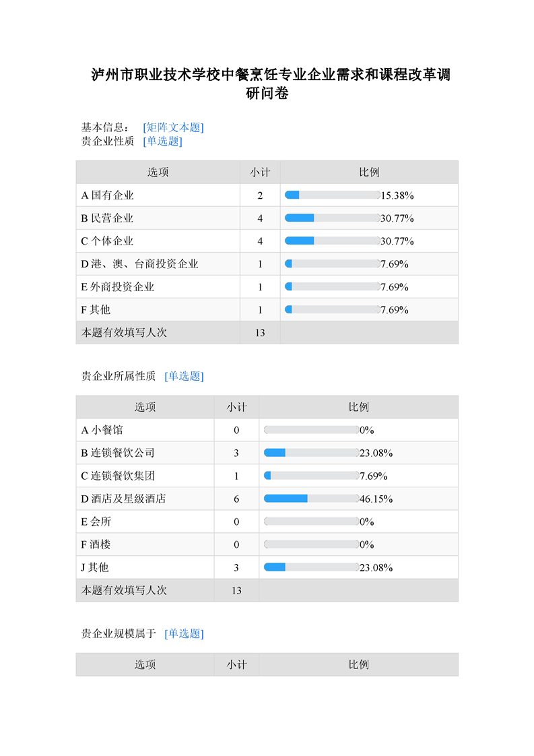The image size is (534, 756).
Task: Click the progress bar for B 连锁餐饮公司
Action: [311, 453]
